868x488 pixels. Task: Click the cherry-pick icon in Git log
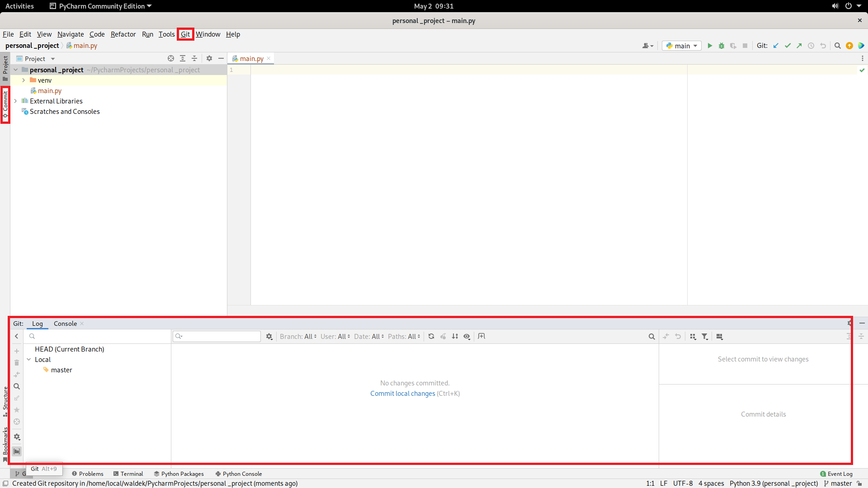point(443,336)
